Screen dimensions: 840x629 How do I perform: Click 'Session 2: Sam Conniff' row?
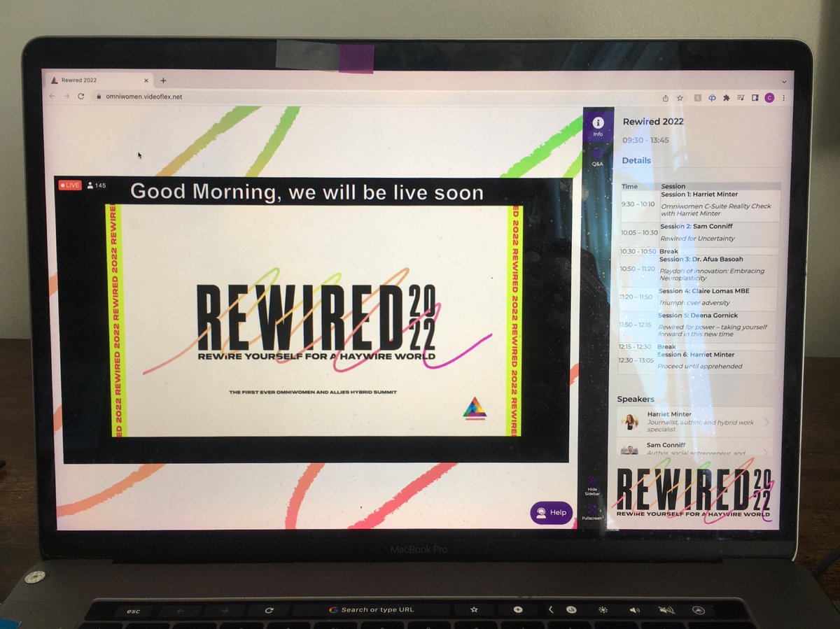point(699,232)
